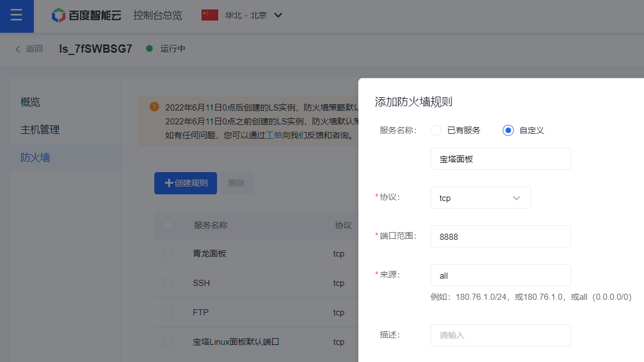
Task: Check the FTP rule checkbox
Action: pyautogui.click(x=168, y=313)
